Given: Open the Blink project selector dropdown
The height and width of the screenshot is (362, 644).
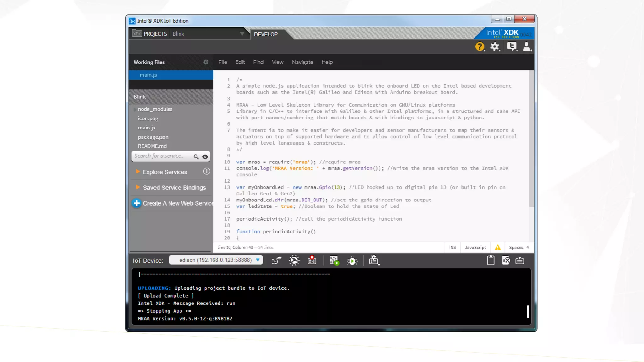Looking at the screenshot, I should [x=241, y=34].
